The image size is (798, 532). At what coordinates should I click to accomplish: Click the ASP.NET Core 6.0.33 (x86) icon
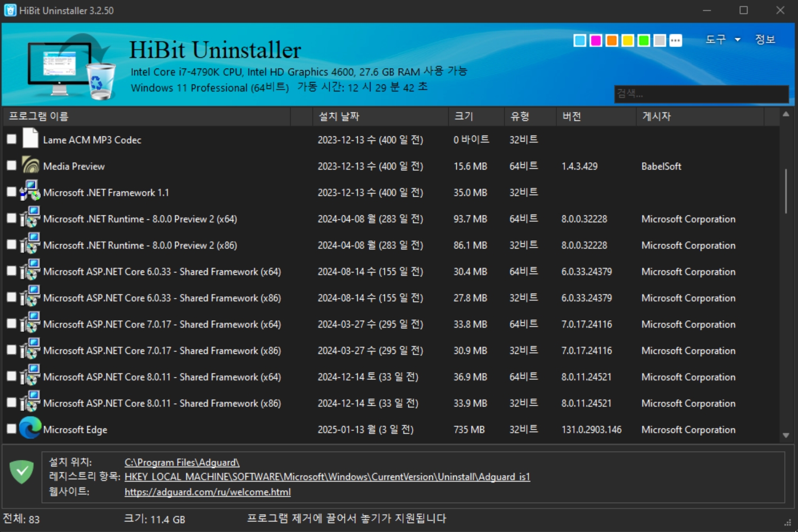click(x=30, y=296)
